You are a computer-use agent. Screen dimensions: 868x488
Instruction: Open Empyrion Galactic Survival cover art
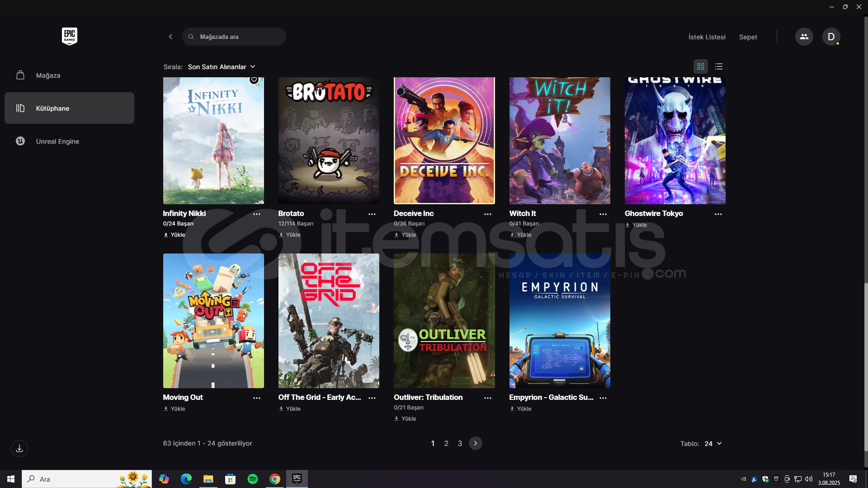click(560, 321)
